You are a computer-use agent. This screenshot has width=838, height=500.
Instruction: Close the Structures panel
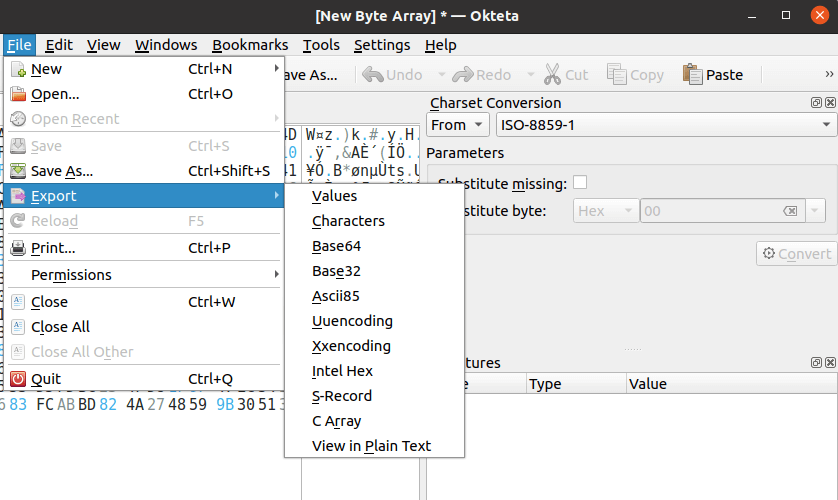coord(830,363)
